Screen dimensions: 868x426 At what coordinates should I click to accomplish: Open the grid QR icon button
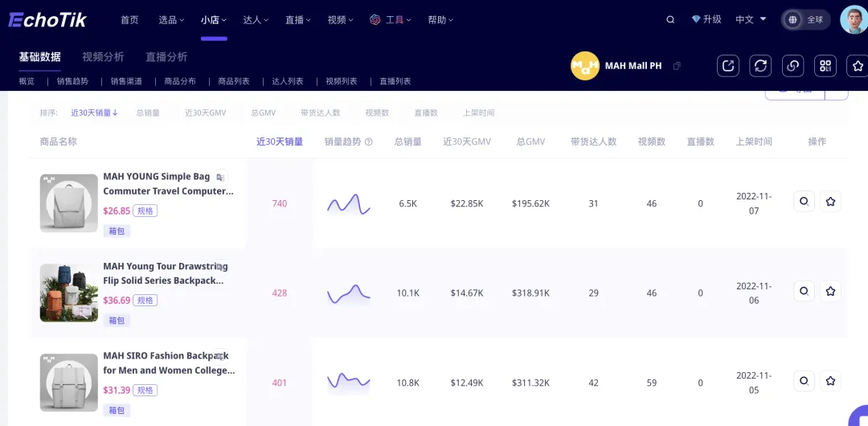[825, 66]
